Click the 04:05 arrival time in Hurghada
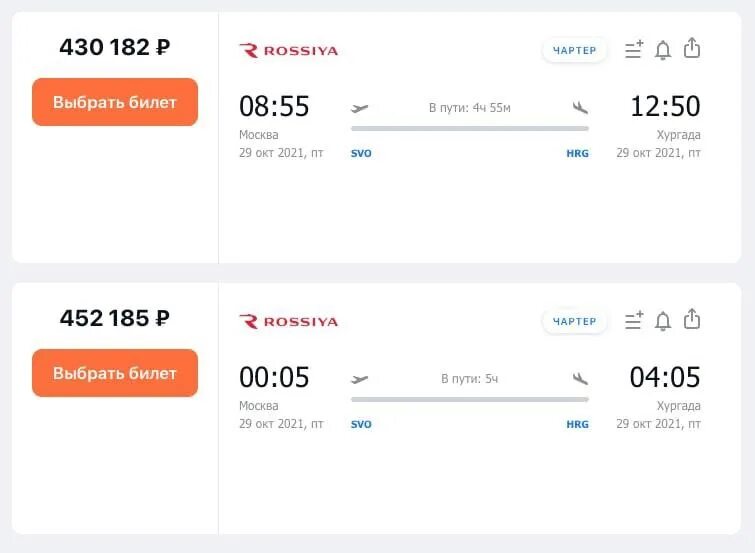755x553 pixels. 665,377
